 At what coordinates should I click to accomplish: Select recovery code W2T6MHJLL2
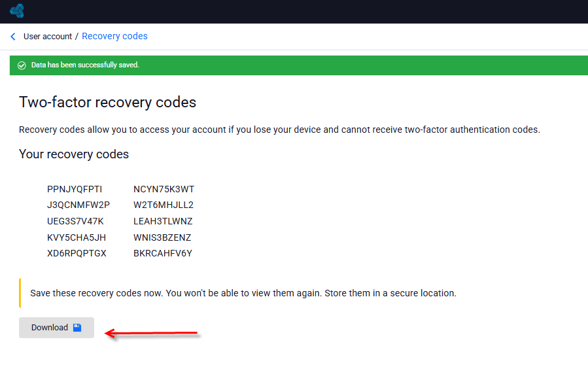[x=164, y=205]
